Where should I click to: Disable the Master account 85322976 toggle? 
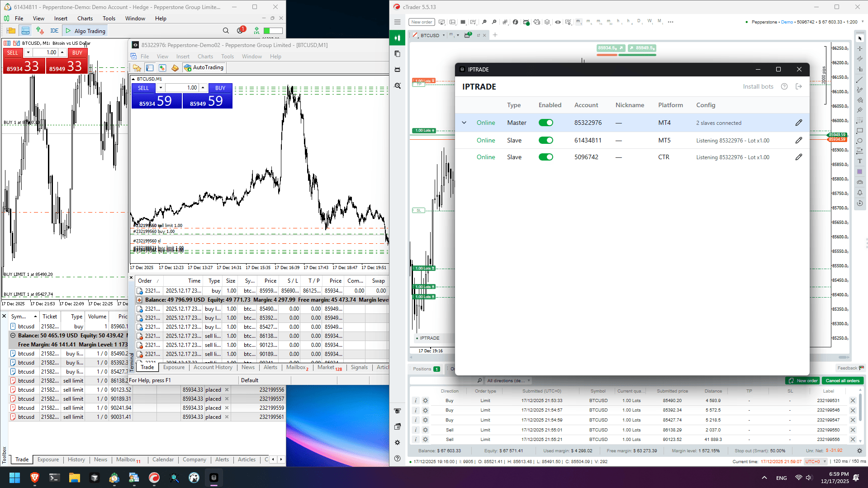point(546,123)
